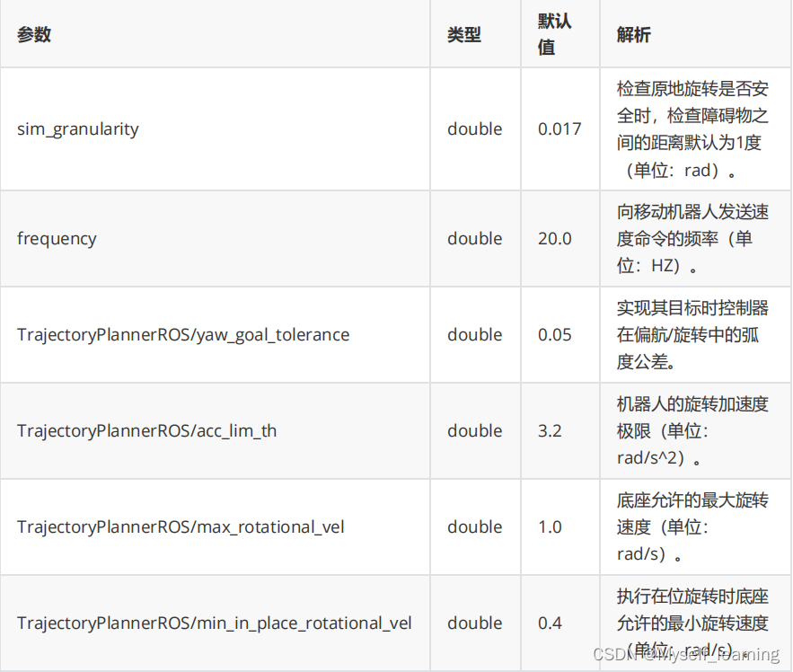793x672 pixels.
Task: Click the default value 0.017
Action: pos(560,129)
